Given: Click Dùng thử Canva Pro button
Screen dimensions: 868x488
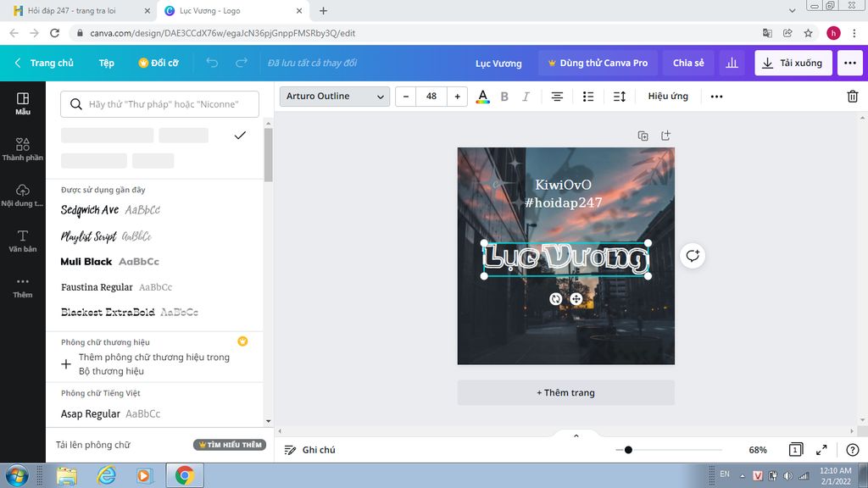Looking at the screenshot, I should point(598,63).
